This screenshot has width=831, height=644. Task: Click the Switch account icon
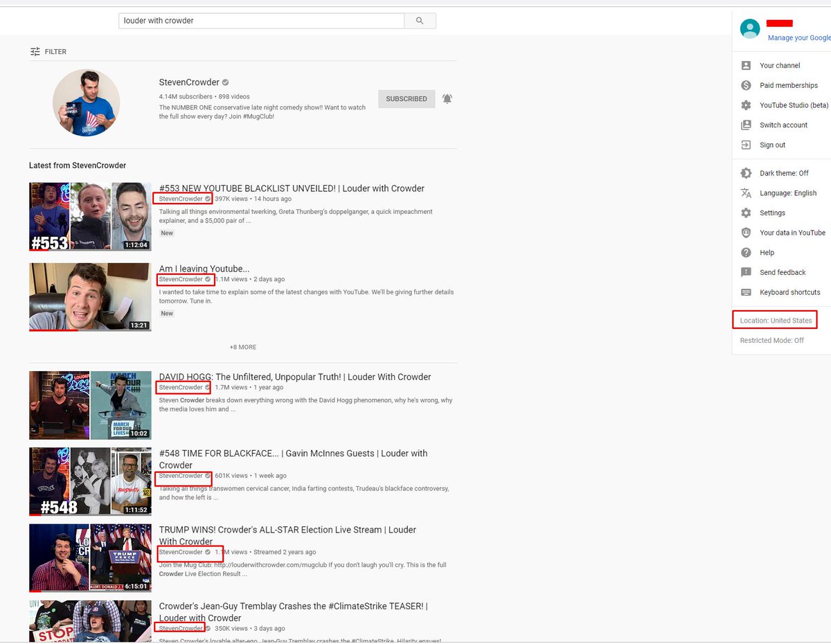point(746,125)
